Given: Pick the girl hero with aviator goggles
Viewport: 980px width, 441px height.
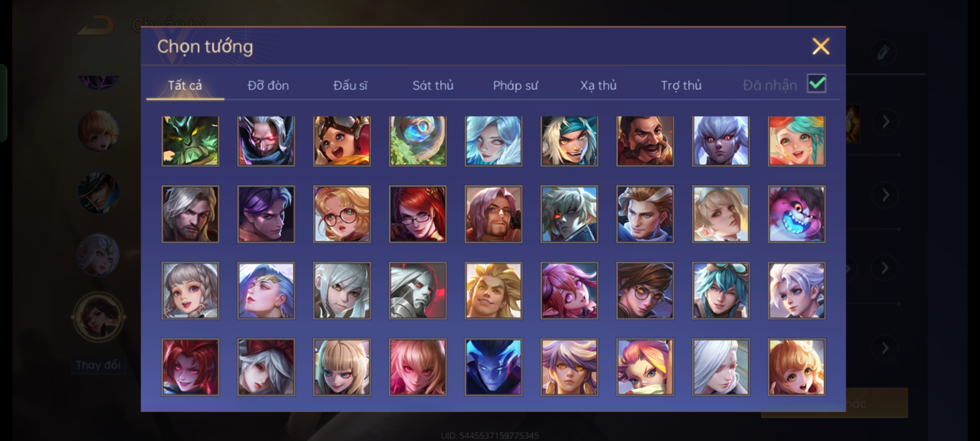Looking at the screenshot, I should (342, 141).
